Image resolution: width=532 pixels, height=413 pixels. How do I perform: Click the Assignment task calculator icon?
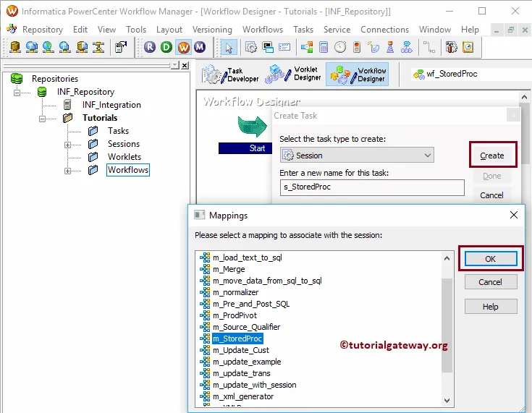pyautogui.click(x=324, y=47)
